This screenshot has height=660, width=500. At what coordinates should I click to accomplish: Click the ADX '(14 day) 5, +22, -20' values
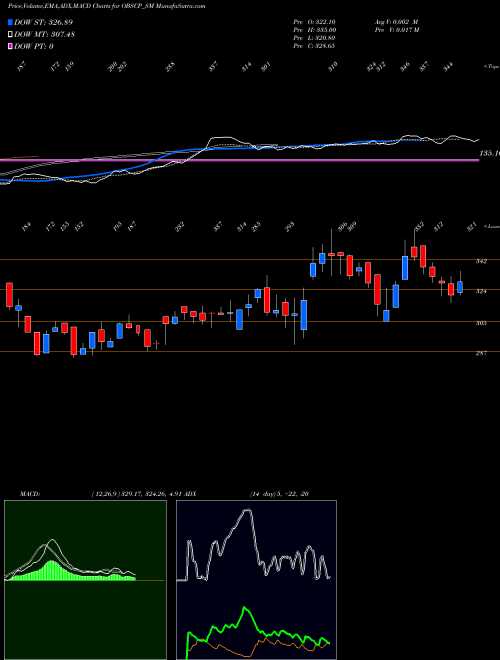pyautogui.click(x=279, y=494)
